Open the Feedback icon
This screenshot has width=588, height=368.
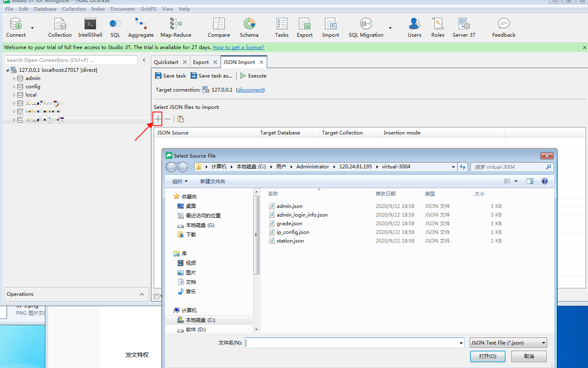click(x=504, y=28)
